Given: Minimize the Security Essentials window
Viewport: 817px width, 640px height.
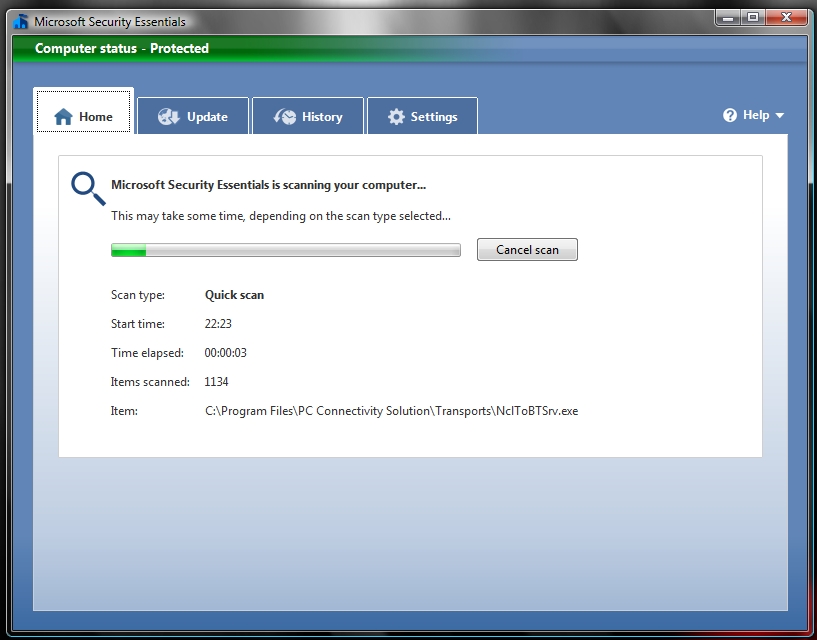Looking at the screenshot, I should pos(729,18).
